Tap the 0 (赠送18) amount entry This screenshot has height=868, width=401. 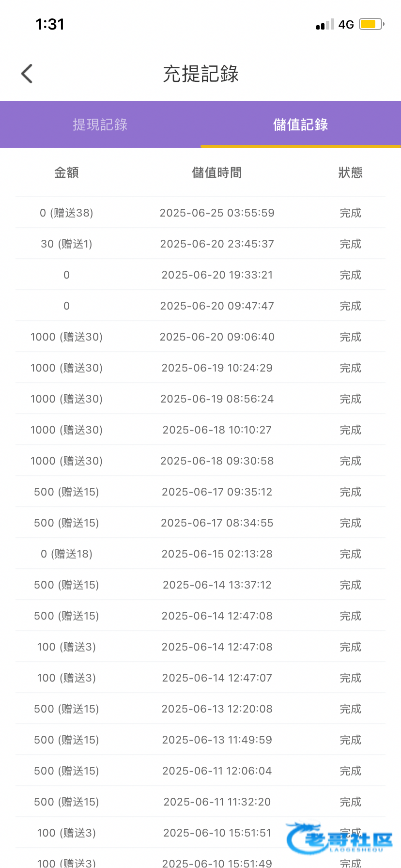[66, 554]
